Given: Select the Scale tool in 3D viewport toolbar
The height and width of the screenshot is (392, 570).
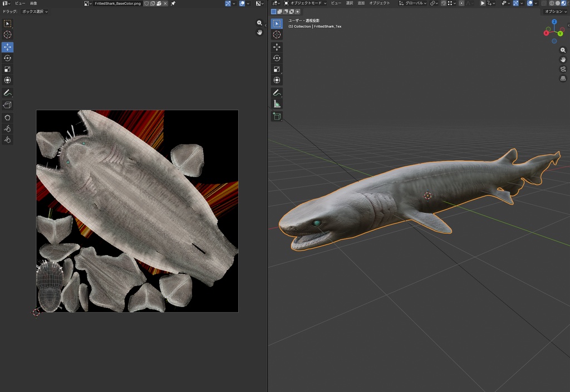Looking at the screenshot, I should tap(277, 69).
